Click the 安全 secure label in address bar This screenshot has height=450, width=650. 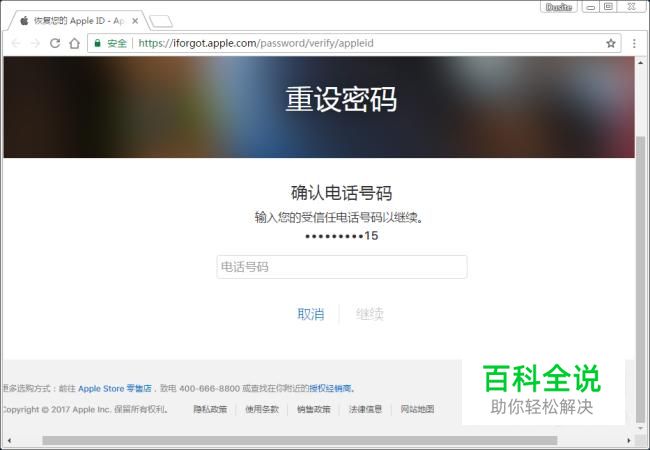117,43
